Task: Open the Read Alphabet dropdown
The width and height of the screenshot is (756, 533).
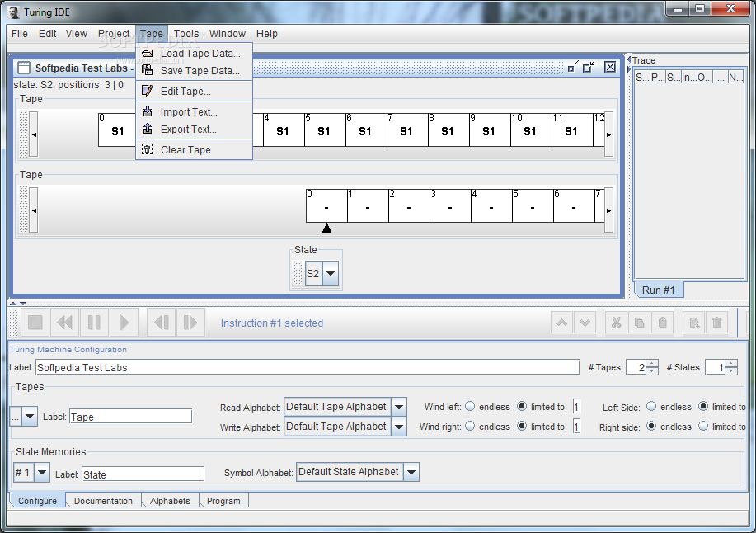Action: [x=399, y=407]
